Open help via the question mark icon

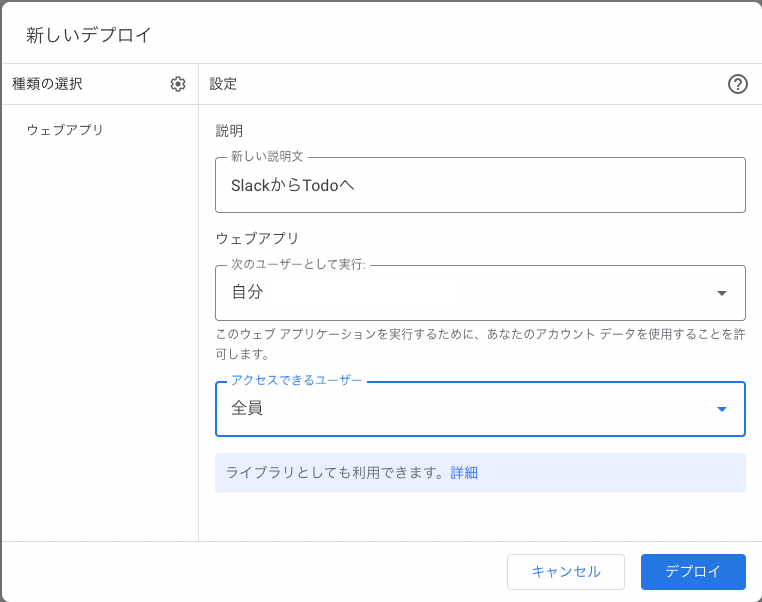click(738, 84)
